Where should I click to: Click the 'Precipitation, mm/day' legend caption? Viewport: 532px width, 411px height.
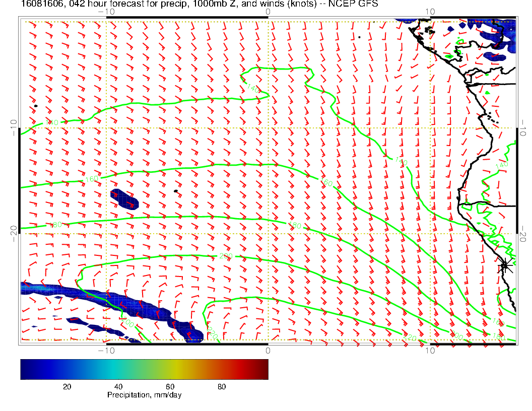click(144, 395)
